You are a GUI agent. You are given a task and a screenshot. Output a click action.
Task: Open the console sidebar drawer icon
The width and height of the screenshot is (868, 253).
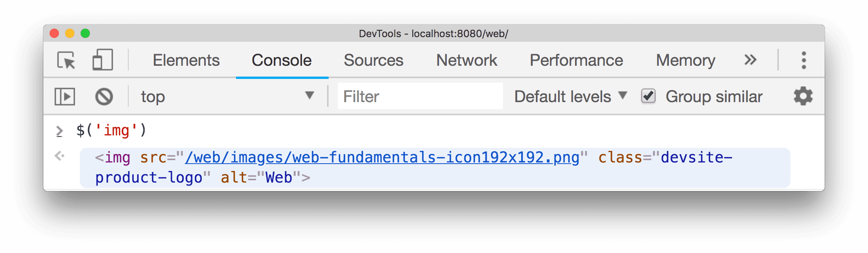pos(65,96)
